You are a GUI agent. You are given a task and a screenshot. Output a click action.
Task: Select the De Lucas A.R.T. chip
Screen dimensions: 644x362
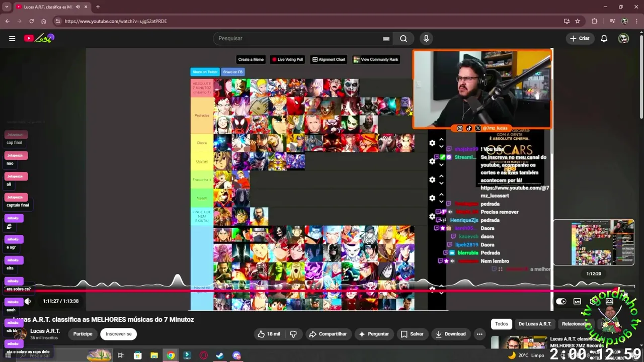click(x=535, y=324)
